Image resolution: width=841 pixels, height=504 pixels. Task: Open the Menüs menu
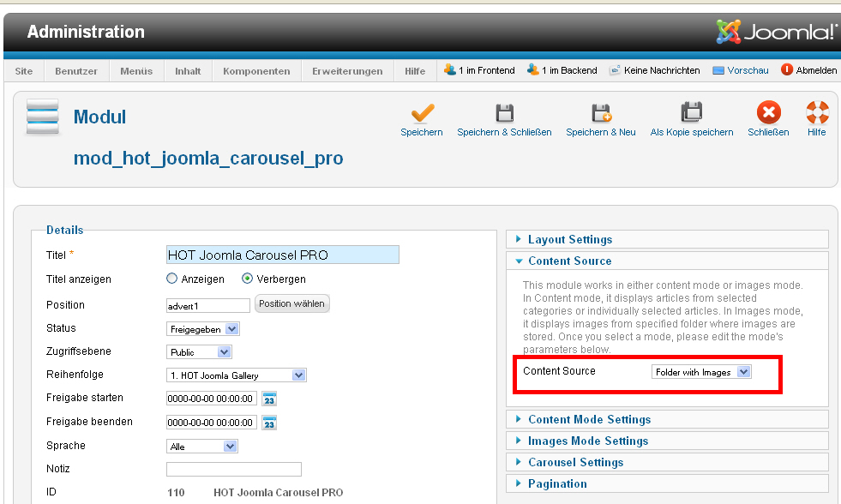(x=136, y=71)
